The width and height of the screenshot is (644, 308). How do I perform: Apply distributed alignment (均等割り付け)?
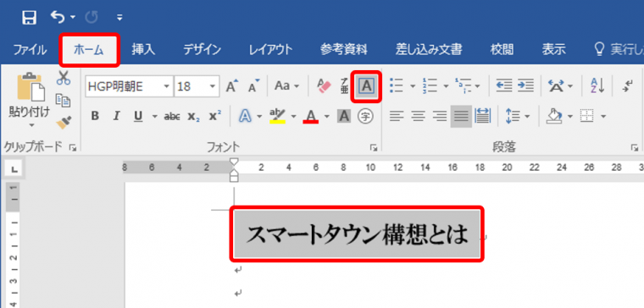[483, 117]
